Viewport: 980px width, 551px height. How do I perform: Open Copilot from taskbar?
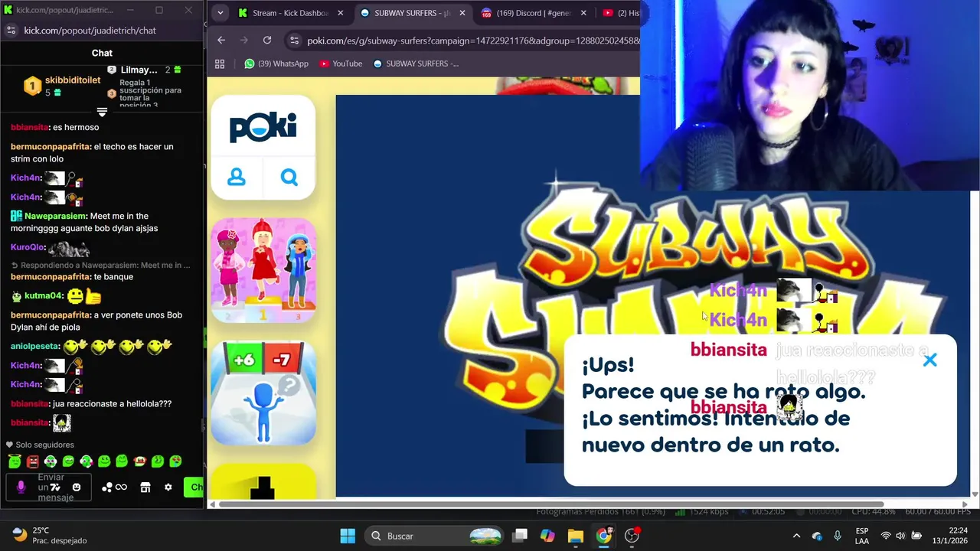(x=547, y=536)
